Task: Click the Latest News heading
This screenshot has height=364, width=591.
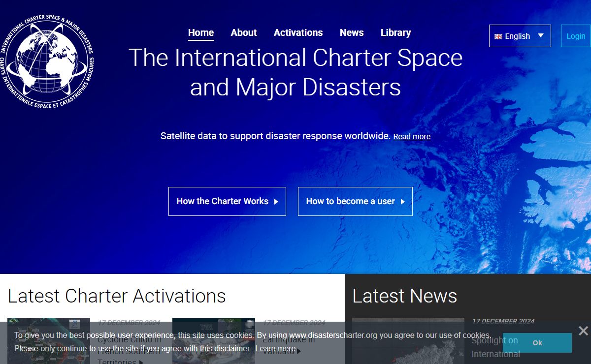Action: pyautogui.click(x=405, y=296)
